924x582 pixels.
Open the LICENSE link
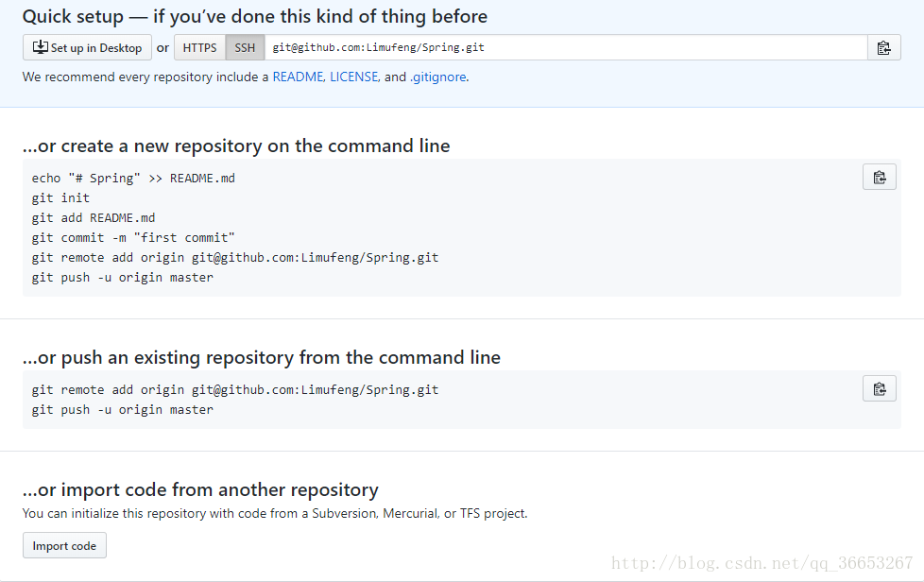(x=353, y=77)
